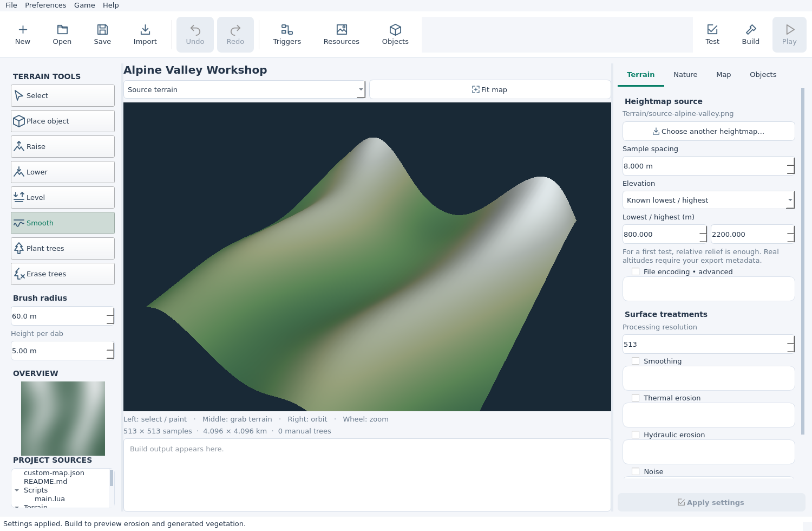Open the Elevation mode dropdown
The height and width of the screenshot is (531, 812).
(709, 200)
